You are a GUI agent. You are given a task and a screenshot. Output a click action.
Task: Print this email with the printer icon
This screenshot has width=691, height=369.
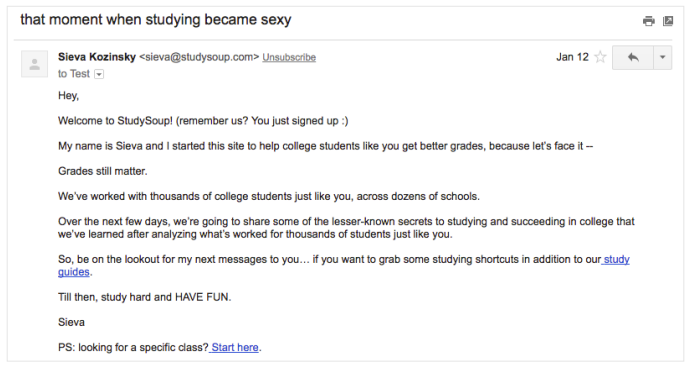(648, 21)
